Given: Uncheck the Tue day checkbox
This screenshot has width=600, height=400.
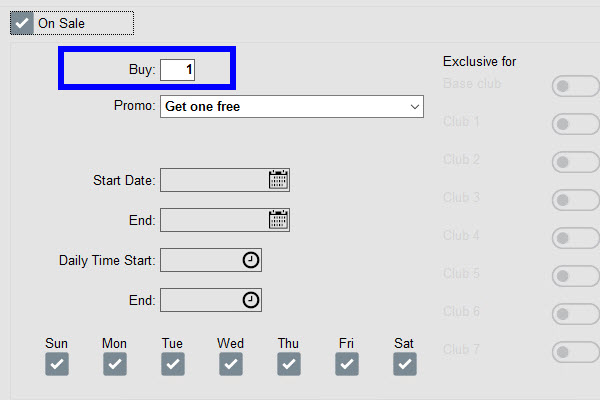Looking at the screenshot, I should [173, 365].
